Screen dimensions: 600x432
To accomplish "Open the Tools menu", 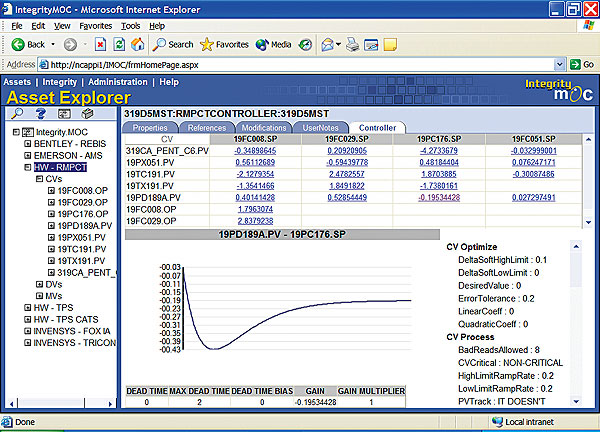I will point(130,26).
